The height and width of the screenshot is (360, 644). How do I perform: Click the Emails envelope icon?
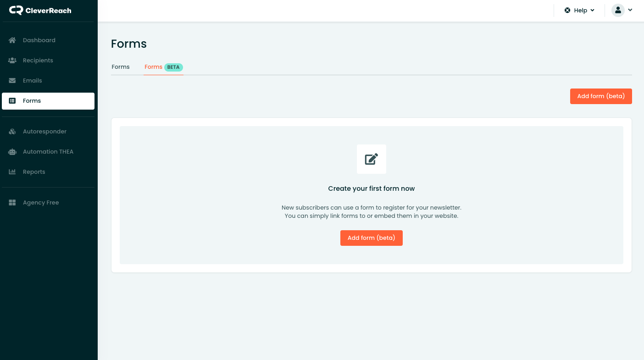coord(12,81)
